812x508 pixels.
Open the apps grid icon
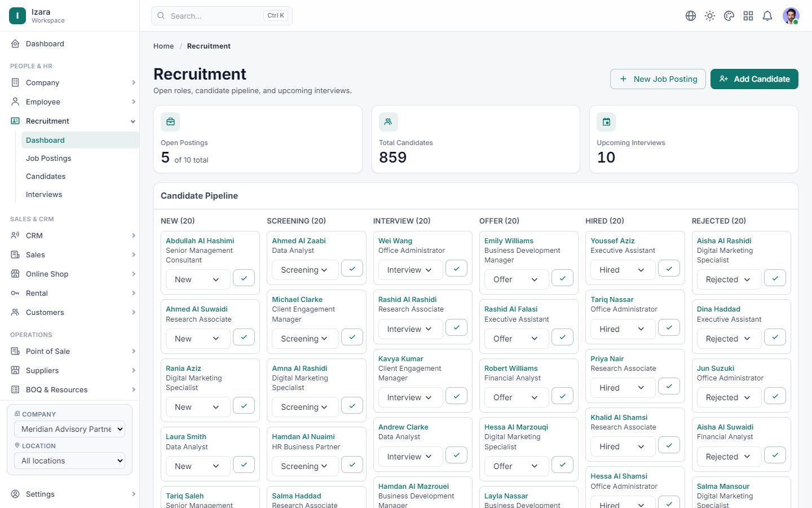748,16
